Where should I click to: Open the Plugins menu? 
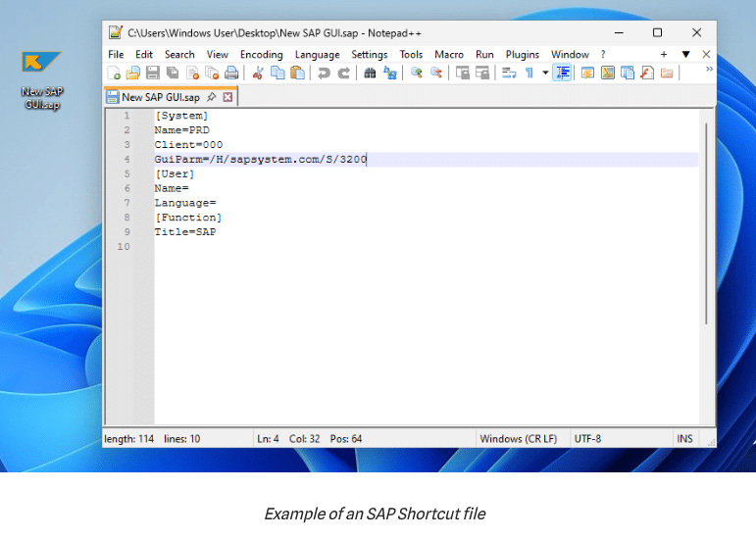pos(523,55)
